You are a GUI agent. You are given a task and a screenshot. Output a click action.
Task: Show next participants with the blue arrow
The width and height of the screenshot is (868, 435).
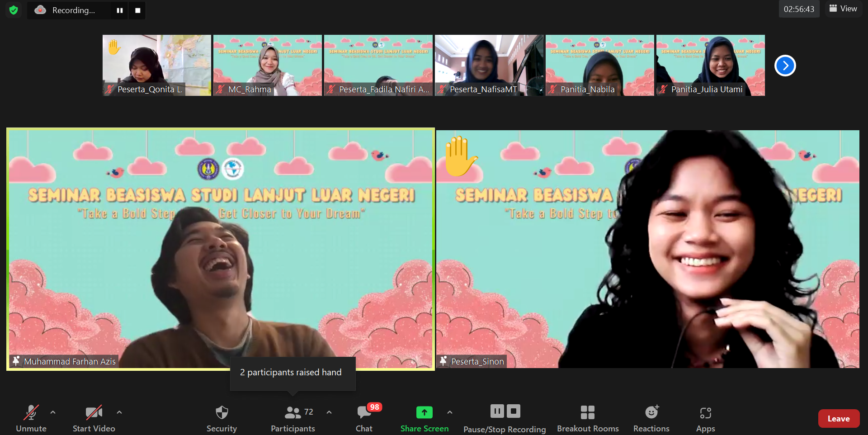click(x=785, y=66)
